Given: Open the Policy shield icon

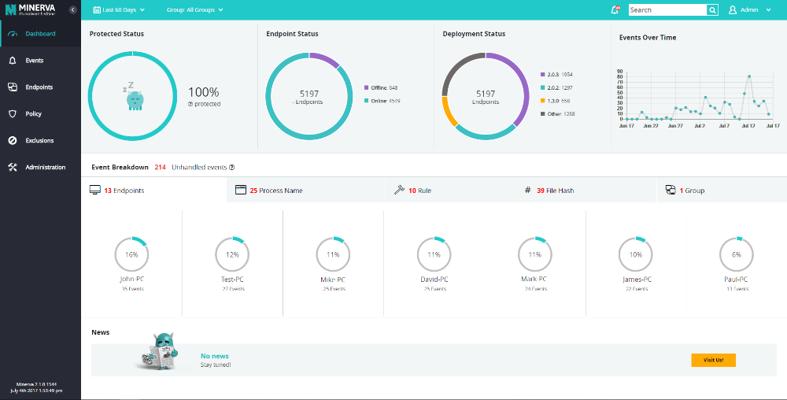Looking at the screenshot, I should pyautogui.click(x=13, y=114).
